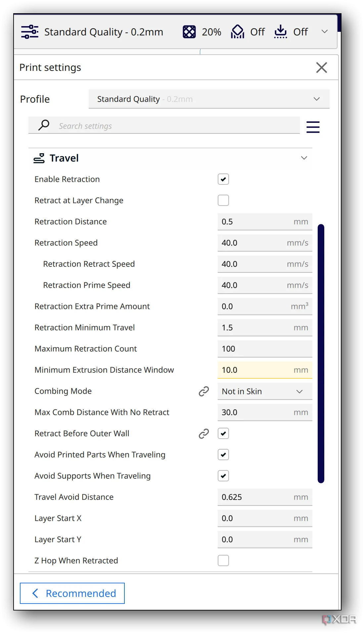
Task: Click the search magnifier icon
Action: pyautogui.click(x=44, y=125)
